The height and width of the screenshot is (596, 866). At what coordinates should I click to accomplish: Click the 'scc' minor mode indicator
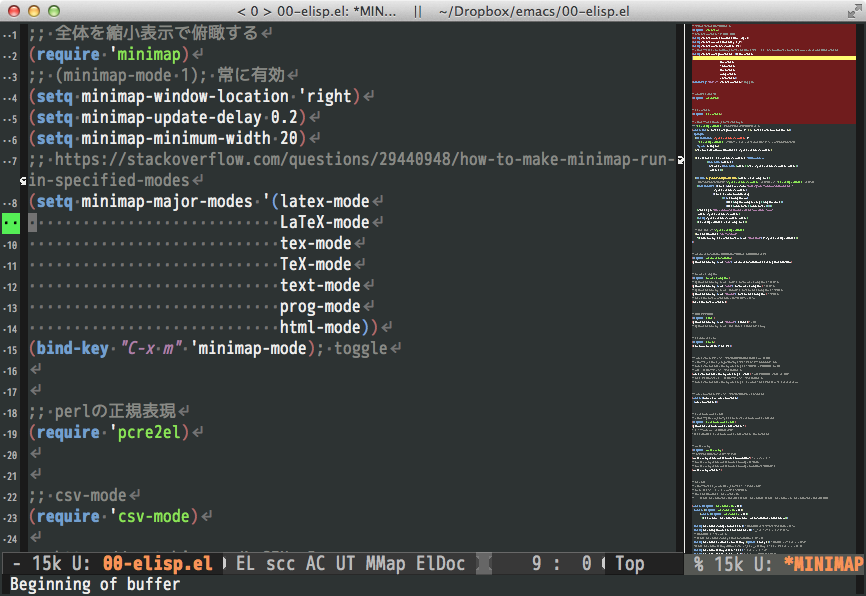click(x=280, y=563)
